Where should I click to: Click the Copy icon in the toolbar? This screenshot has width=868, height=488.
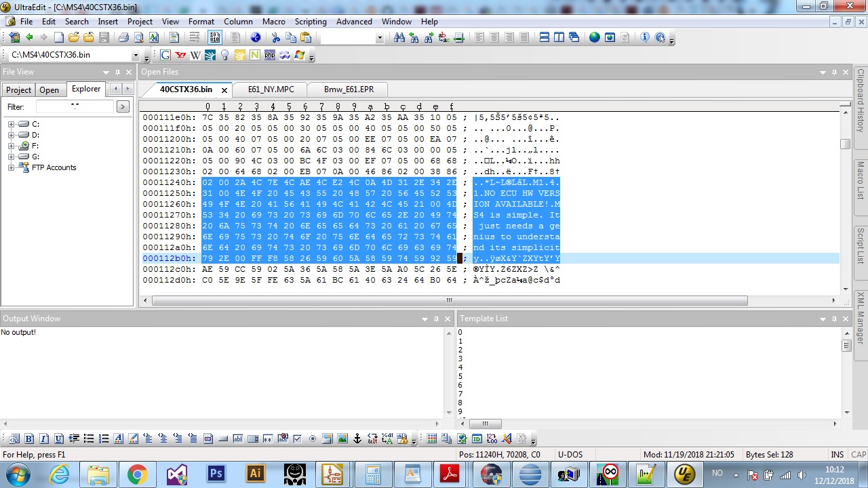click(291, 37)
